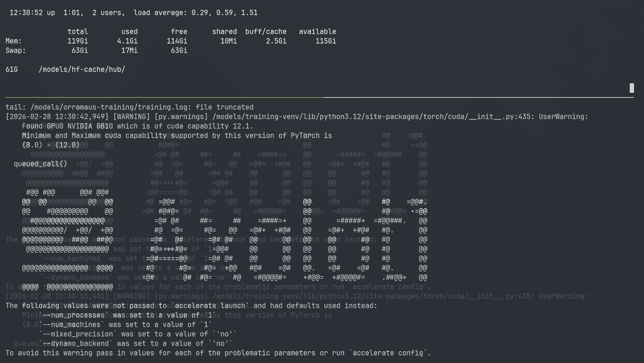Click the horizontal pane divider line

(319, 97)
